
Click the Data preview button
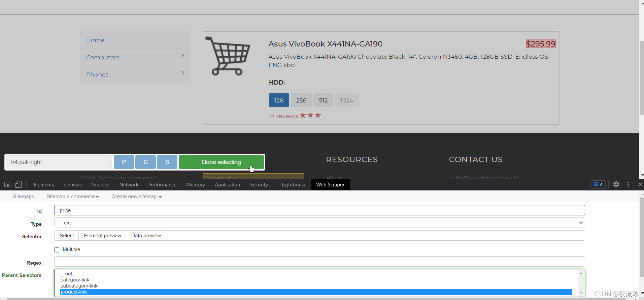(x=146, y=236)
